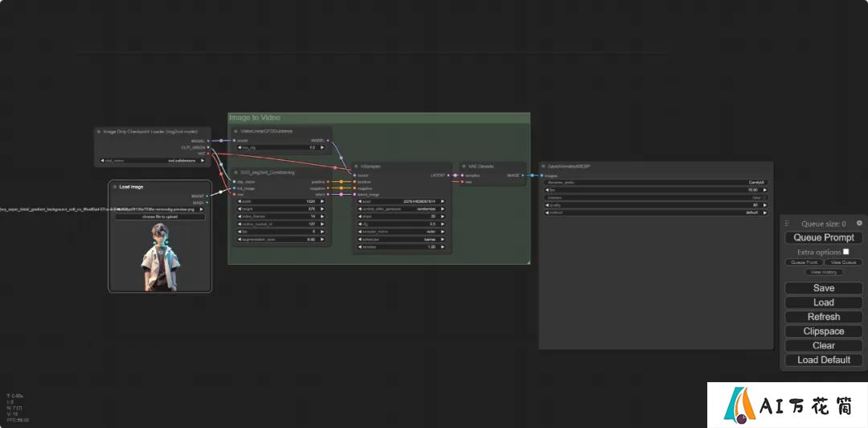Open the settings gear in queue panel
This screenshot has width=868, height=428.
tap(859, 223)
